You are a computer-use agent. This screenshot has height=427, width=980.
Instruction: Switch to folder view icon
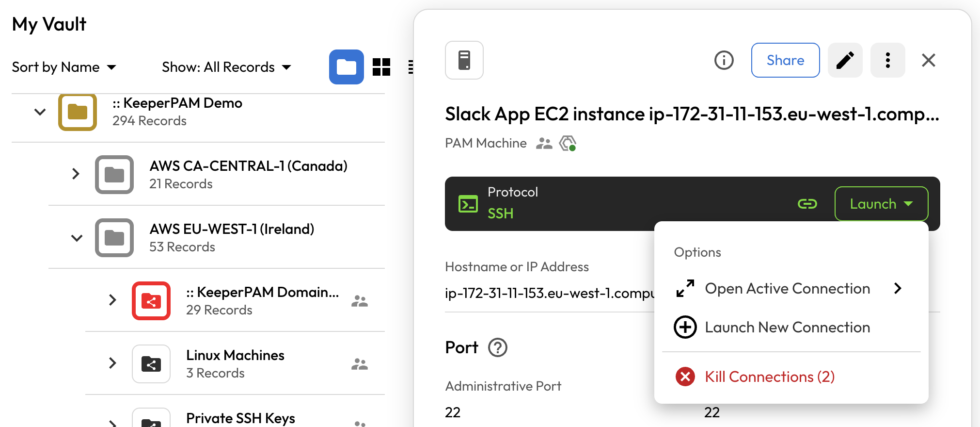[346, 67]
